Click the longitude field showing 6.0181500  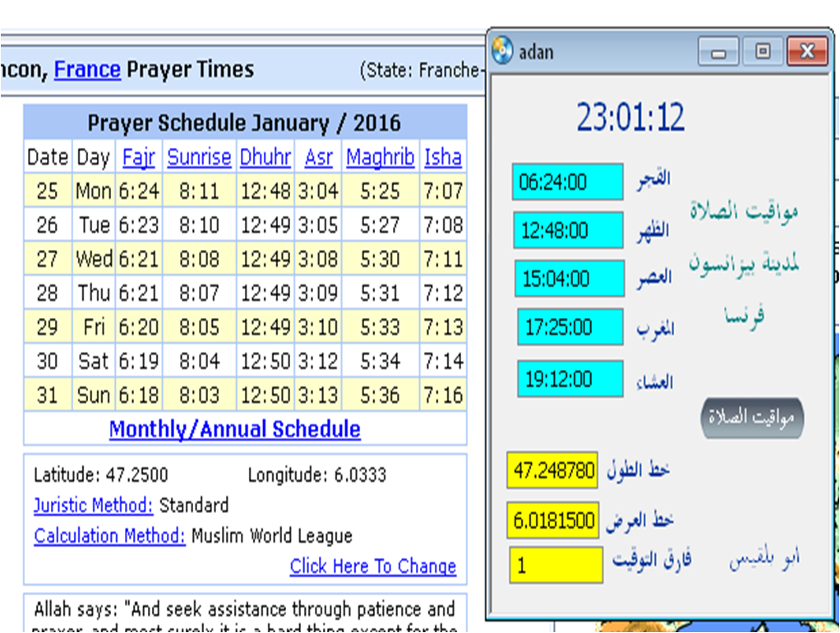[552, 521]
